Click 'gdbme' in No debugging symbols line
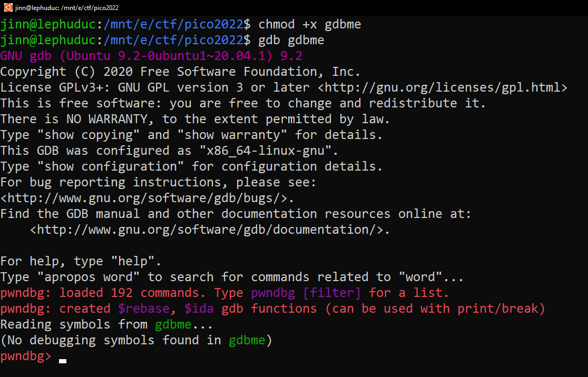This screenshot has width=588, height=377. [x=247, y=340]
